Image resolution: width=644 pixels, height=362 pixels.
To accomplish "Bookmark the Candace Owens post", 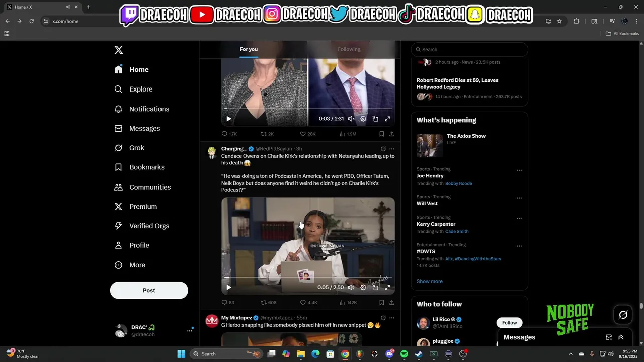I will 381,302.
